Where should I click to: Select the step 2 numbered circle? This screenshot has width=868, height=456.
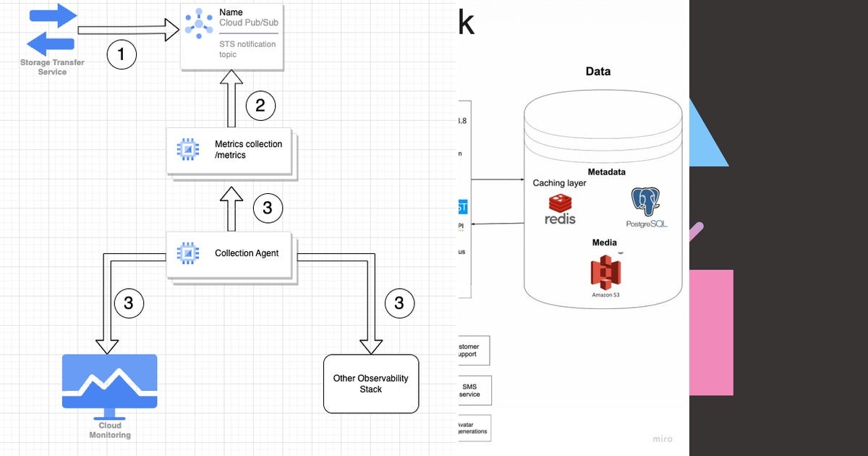[x=260, y=105]
